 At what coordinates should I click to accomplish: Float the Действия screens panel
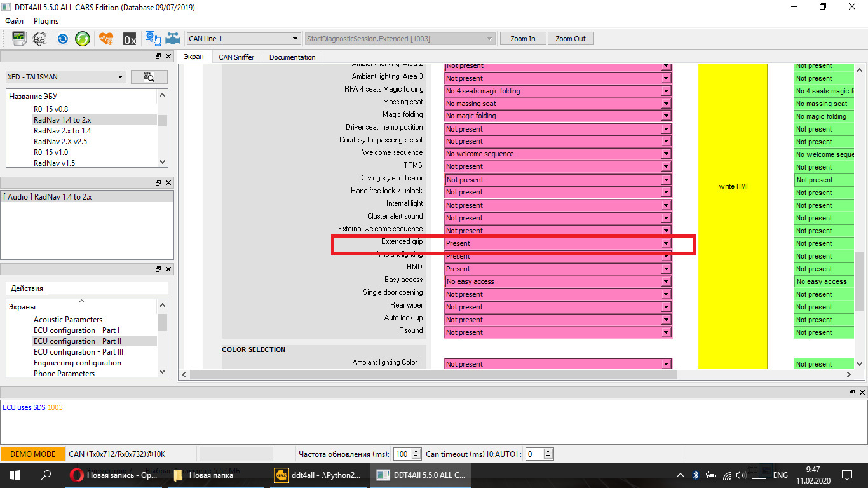[x=158, y=269]
